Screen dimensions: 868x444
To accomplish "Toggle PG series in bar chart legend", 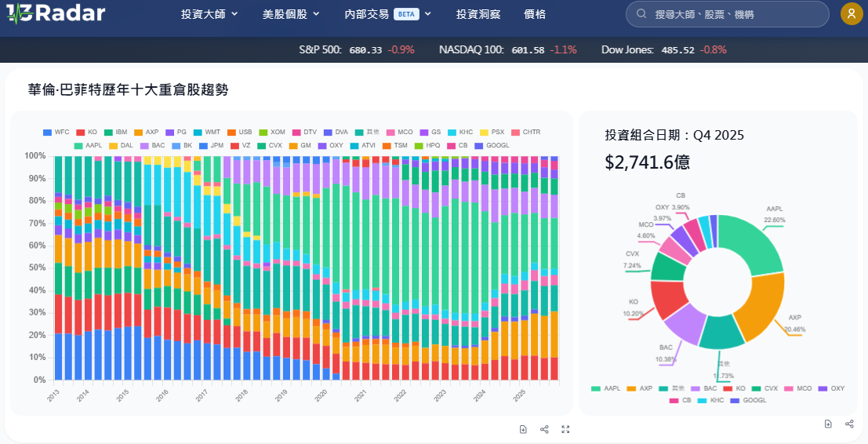I will (176, 133).
